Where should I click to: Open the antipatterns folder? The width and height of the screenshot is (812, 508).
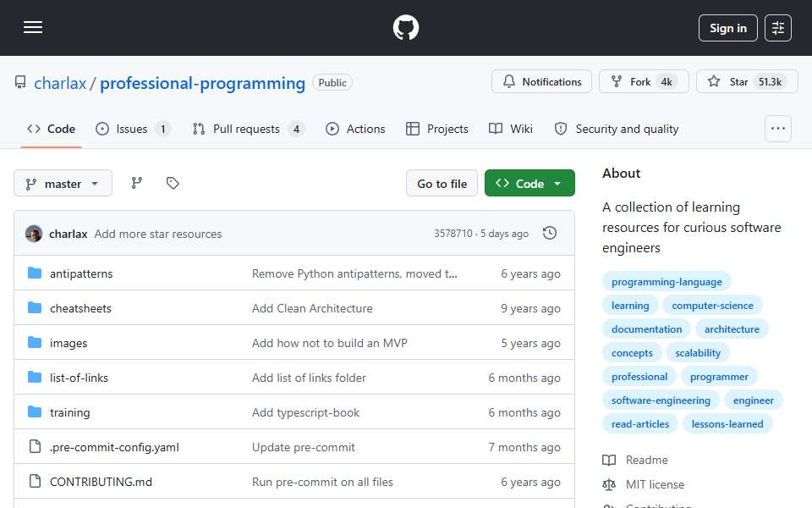[81, 273]
